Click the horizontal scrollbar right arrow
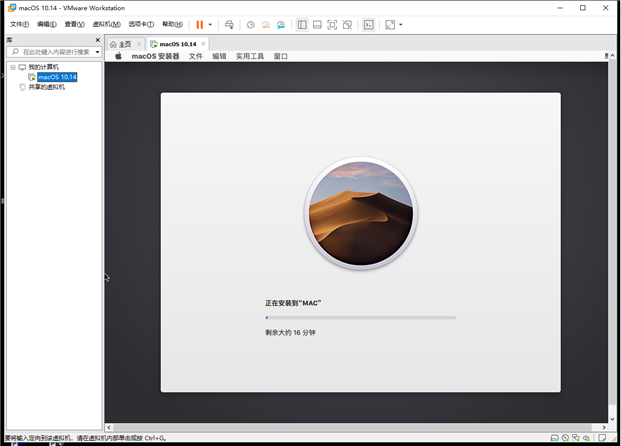 tap(604, 427)
